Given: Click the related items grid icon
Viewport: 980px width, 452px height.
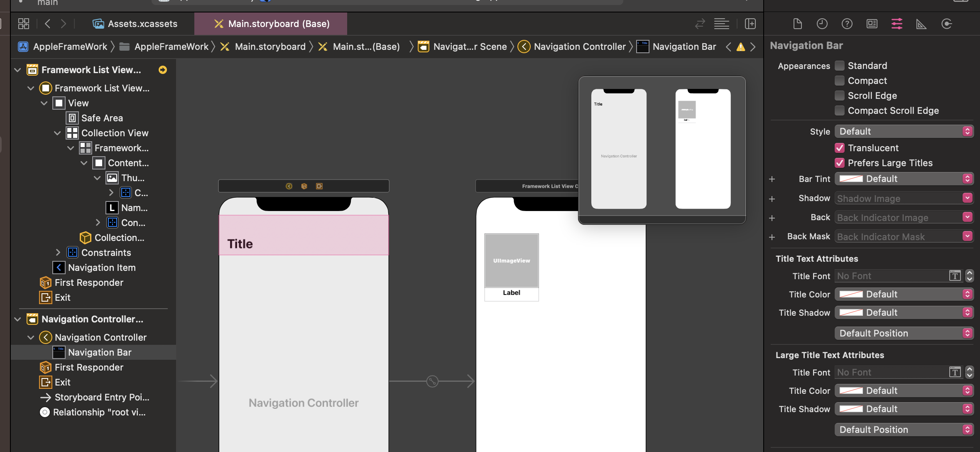Looking at the screenshot, I should pyautogui.click(x=24, y=24).
